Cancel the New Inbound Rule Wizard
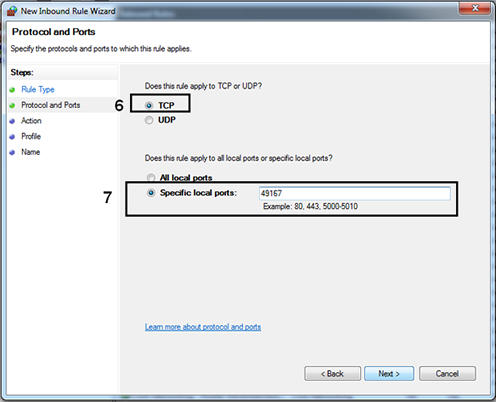The width and height of the screenshot is (496, 402). tap(447, 374)
